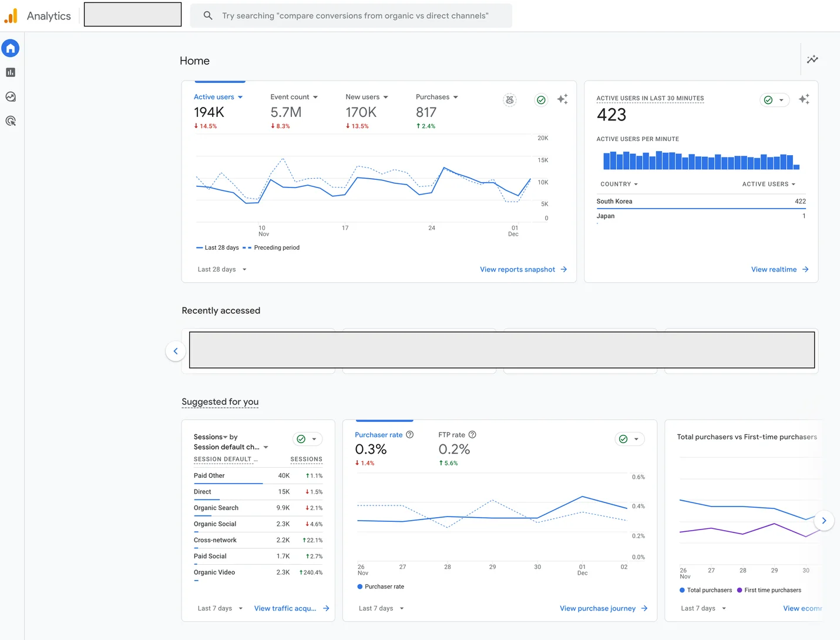Click a bar in active users per minute chart

tap(659, 160)
